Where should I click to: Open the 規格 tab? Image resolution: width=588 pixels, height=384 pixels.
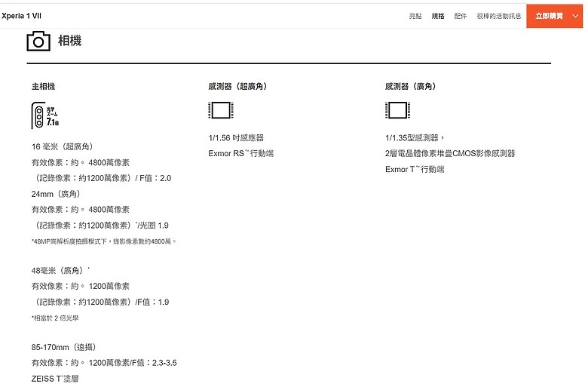[438, 16]
